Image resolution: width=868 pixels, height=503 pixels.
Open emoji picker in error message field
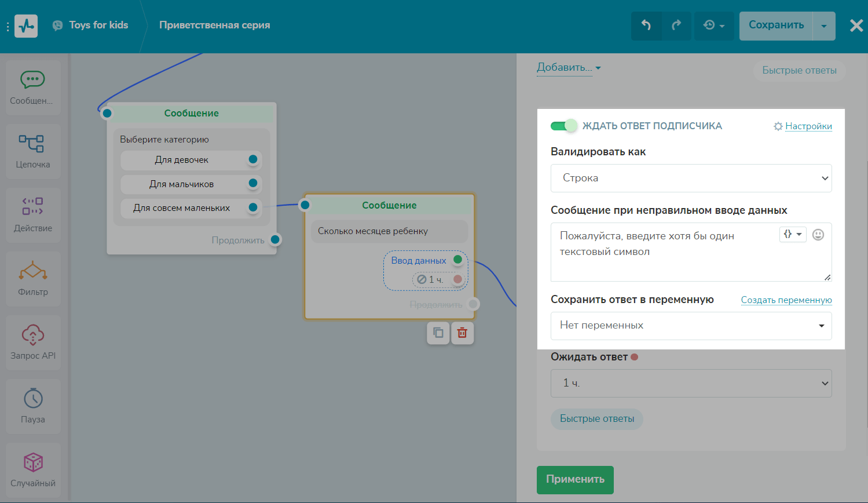point(818,235)
